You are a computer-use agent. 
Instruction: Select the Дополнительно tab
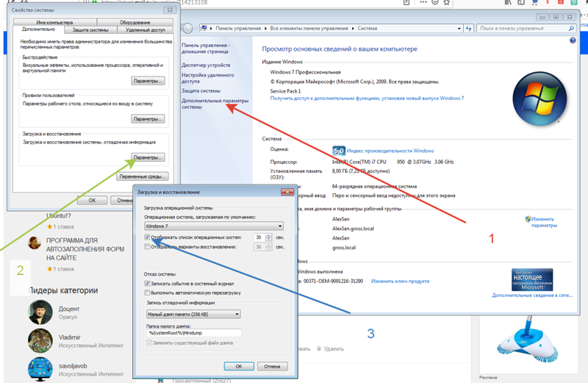(38, 29)
